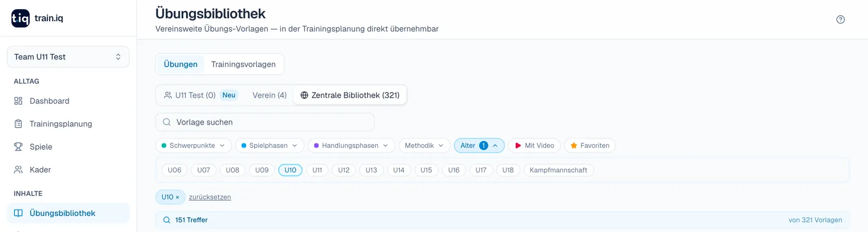Select age group U17

481,170
